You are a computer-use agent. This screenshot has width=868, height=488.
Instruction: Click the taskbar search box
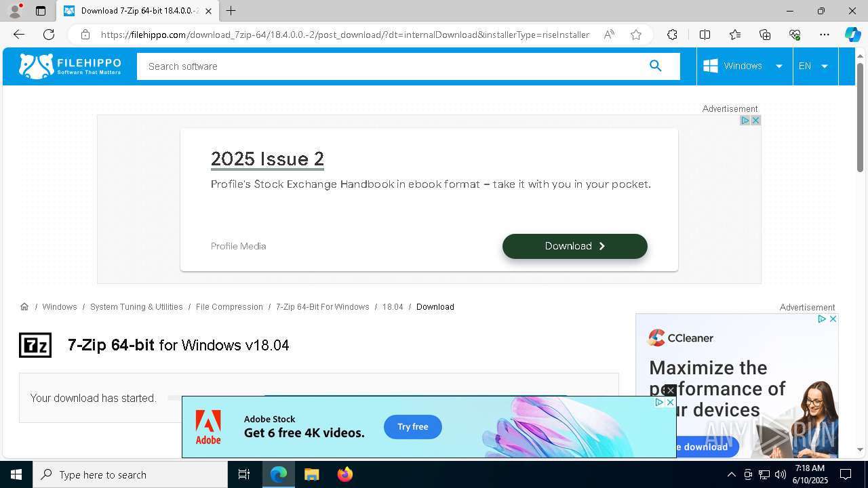coord(130,474)
